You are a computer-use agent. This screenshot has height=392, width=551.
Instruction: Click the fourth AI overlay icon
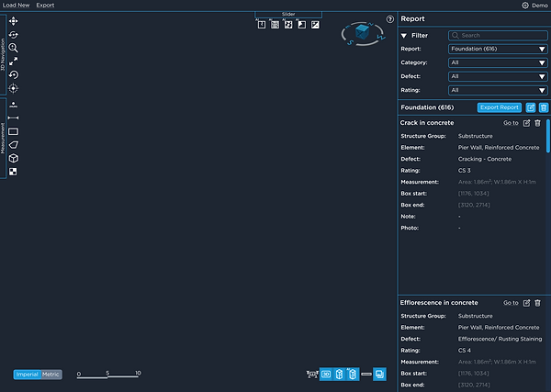(301, 25)
